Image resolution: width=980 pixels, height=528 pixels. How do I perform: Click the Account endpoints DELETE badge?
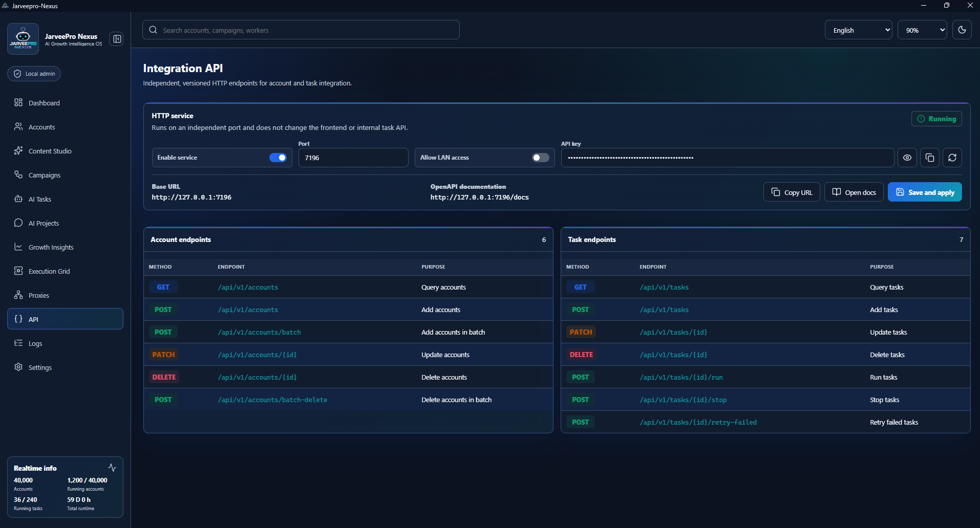coord(164,377)
